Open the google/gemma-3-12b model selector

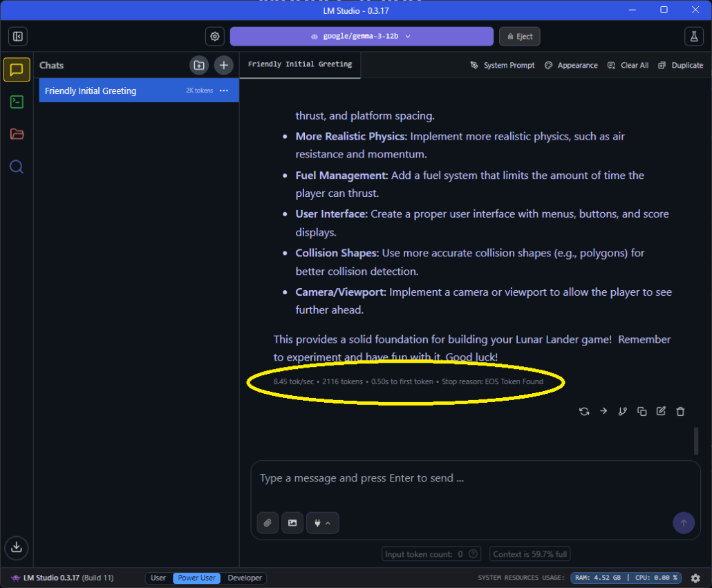click(x=362, y=37)
